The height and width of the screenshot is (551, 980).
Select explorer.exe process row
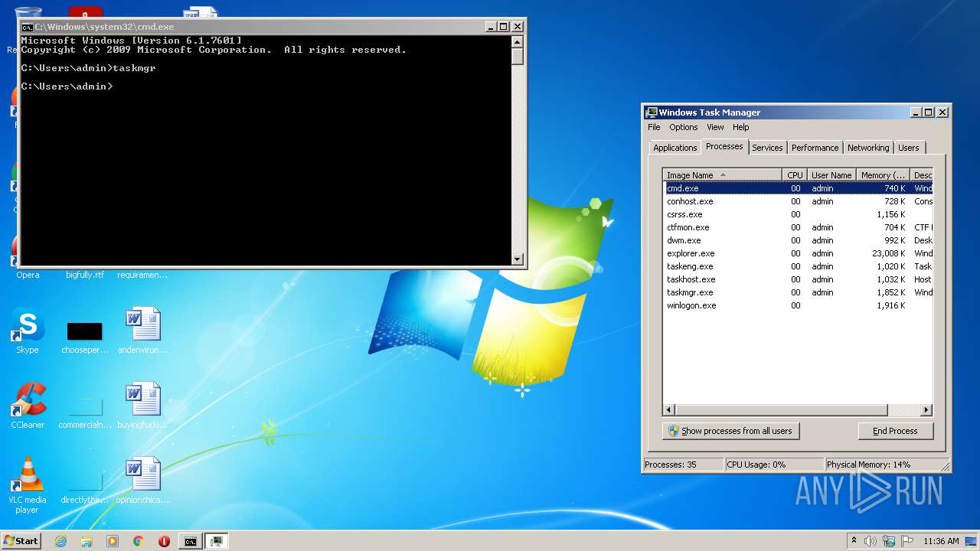799,253
